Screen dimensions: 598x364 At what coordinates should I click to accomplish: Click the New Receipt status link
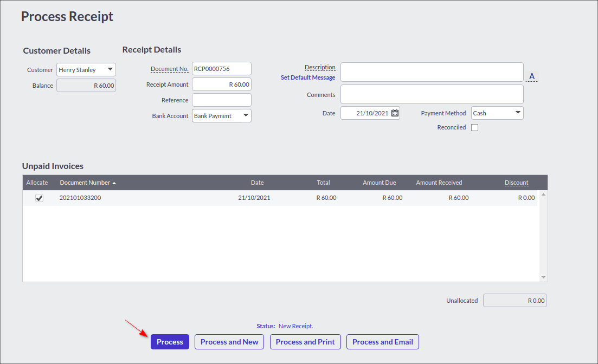(295, 326)
